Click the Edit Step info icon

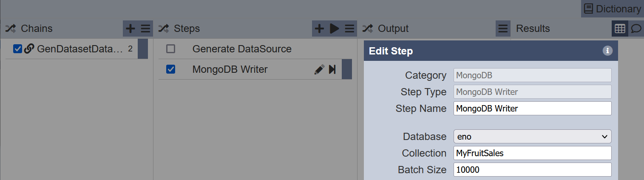[607, 51]
